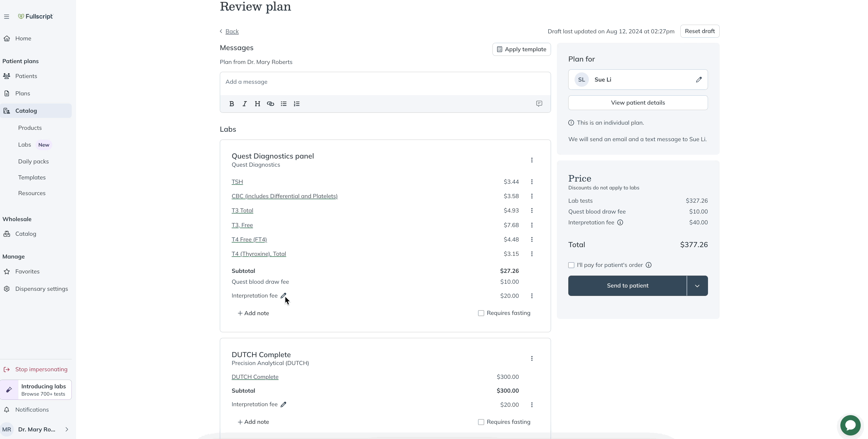Viewport: 868px width, 439px height.
Task: Open options menu for T3 Total
Action: 532,210
